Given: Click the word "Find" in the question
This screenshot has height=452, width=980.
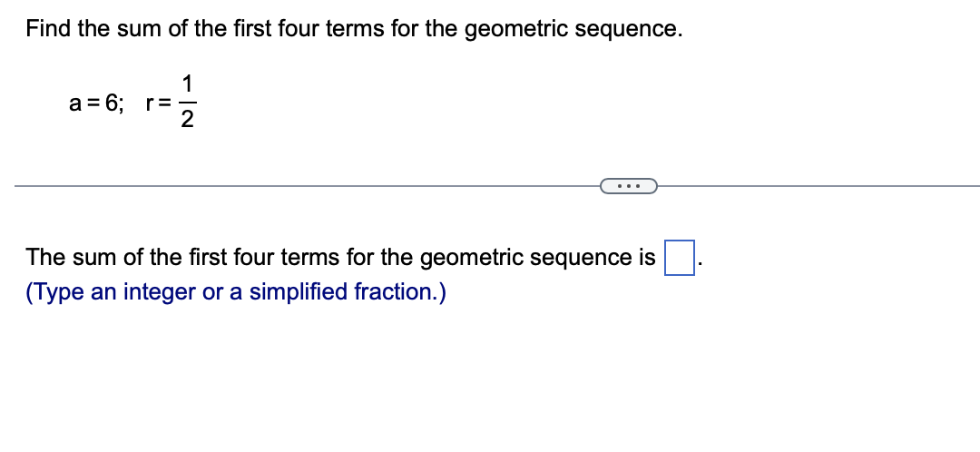Looking at the screenshot, I should pyautogui.click(x=49, y=28).
